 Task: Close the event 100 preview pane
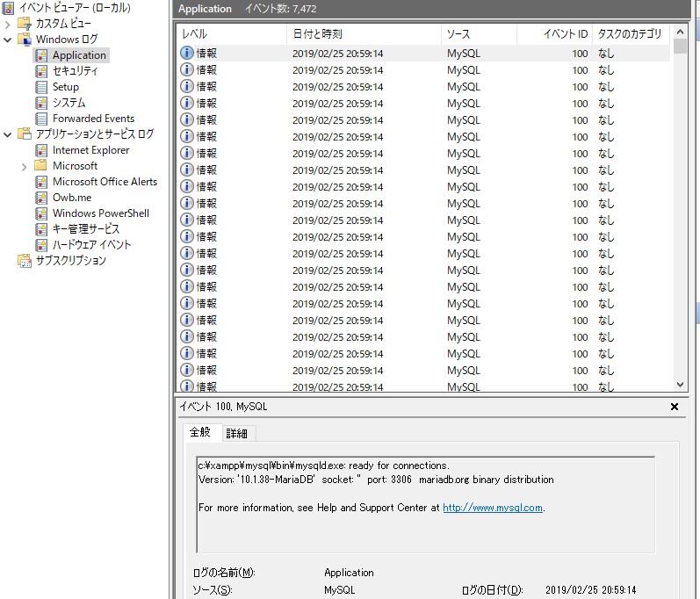coord(675,407)
